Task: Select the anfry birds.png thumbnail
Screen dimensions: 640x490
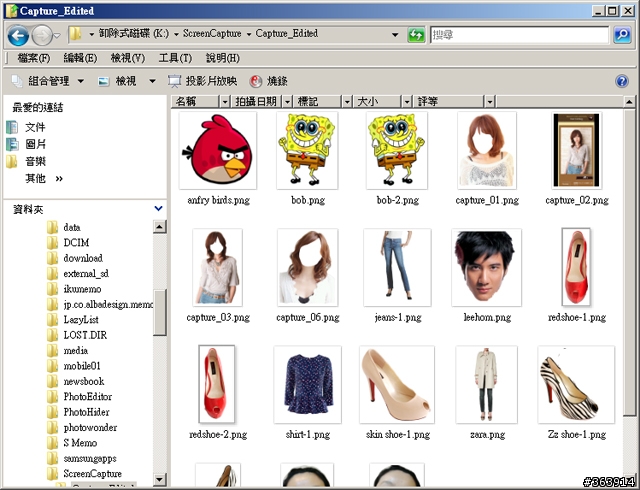Action: (218, 151)
